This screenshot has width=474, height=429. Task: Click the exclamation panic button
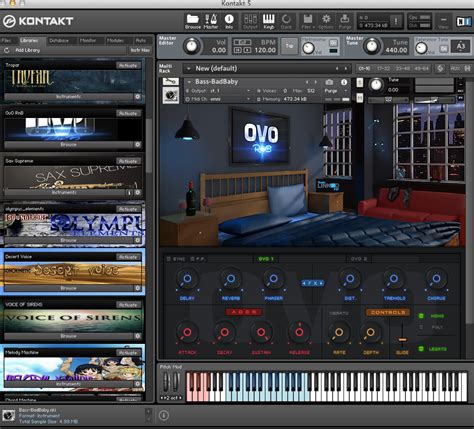coord(396,21)
